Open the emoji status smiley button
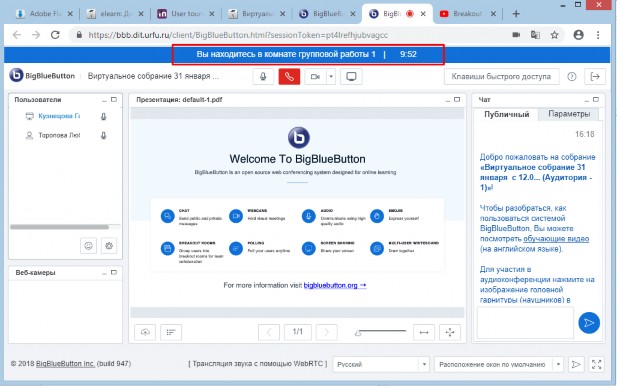617x386 pixels. click(x=89, y=246)
